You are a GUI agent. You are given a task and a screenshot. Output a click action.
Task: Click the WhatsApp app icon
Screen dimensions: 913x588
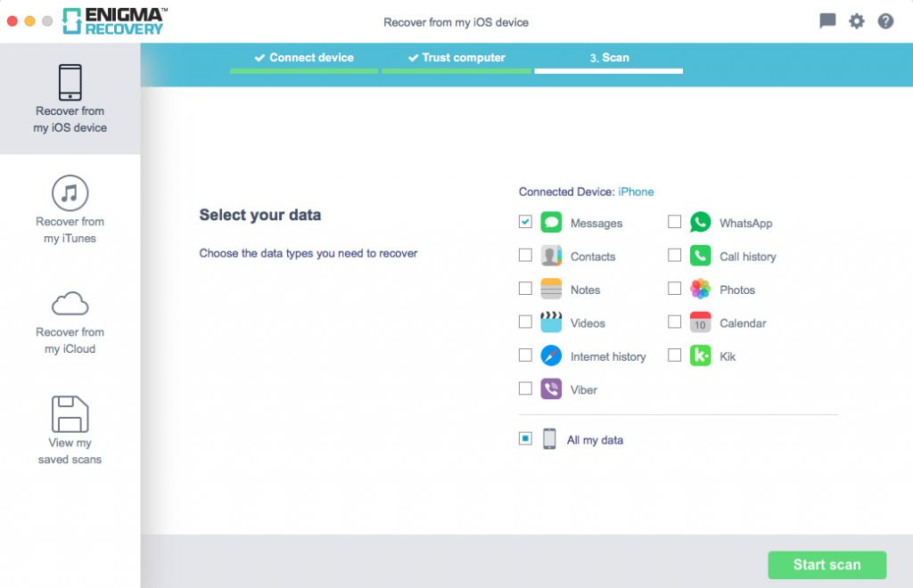(x=701, y=223)
